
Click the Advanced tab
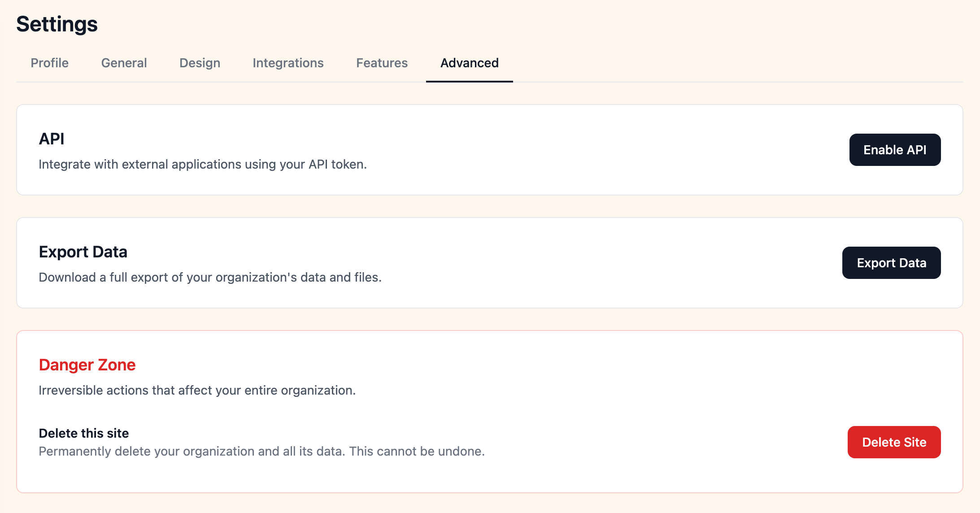tap(469, 63)
